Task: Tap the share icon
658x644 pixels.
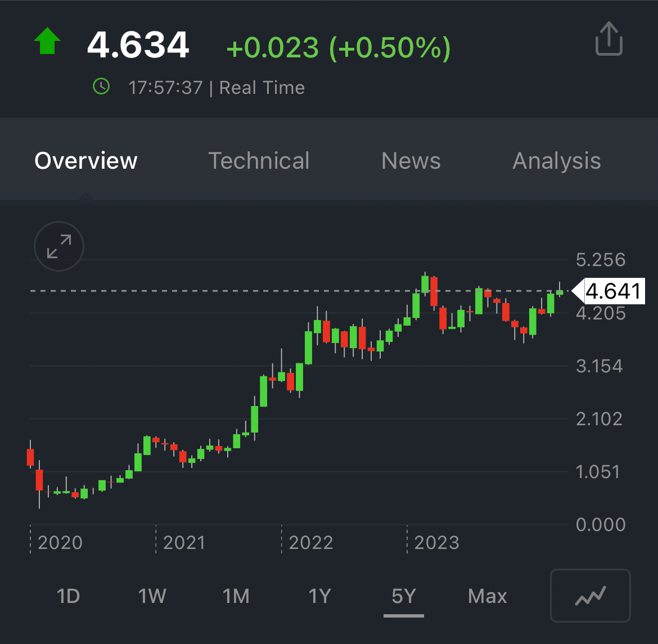Action: click(609, 39)
